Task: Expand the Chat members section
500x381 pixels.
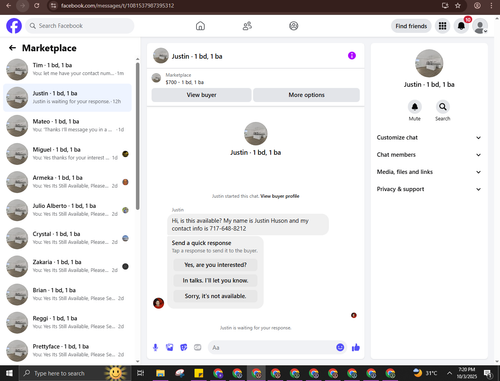Action: (x=429, y=155)
